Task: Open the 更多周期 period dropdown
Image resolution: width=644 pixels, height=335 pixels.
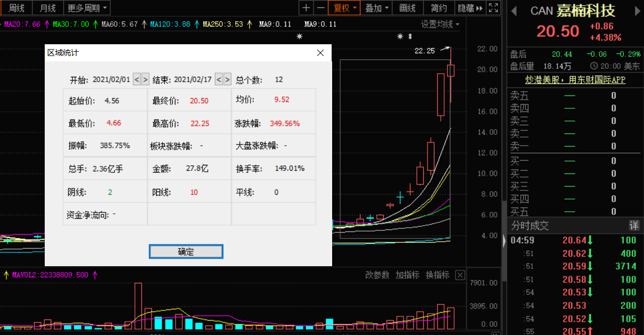Action: [x=85, y=9]
